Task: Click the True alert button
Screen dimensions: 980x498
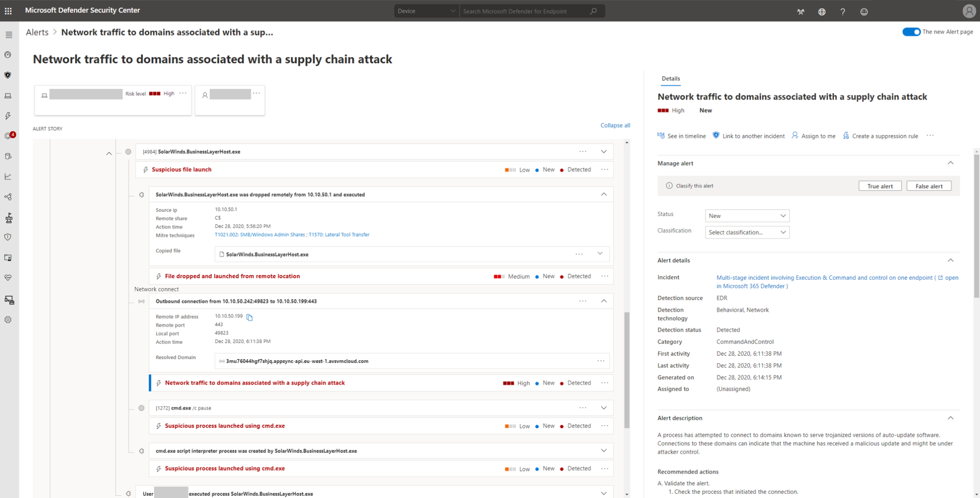Action: 880,185
